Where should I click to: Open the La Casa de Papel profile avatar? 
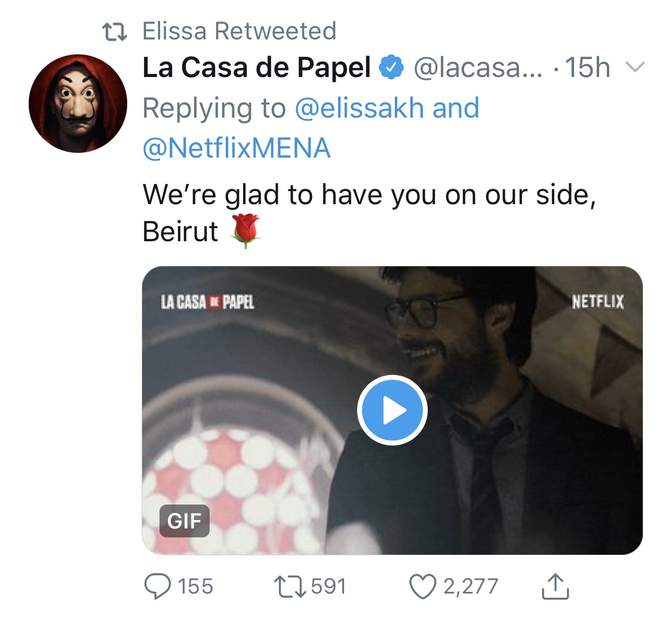tap(78, 103)
